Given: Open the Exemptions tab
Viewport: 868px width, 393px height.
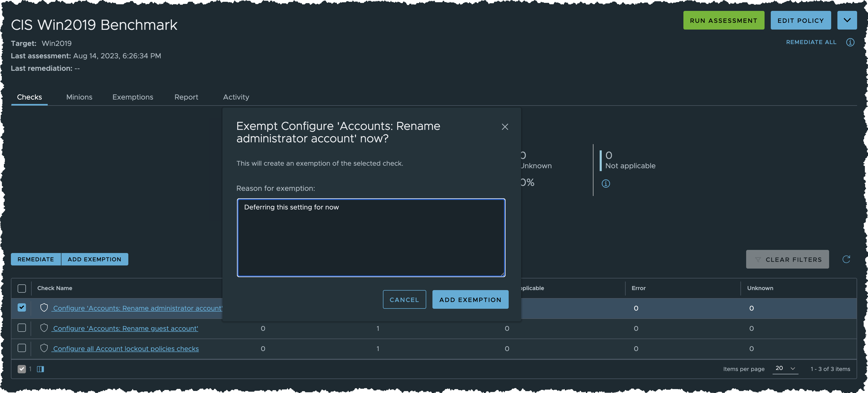Looking at the screenshot, I should coord(133,97).
